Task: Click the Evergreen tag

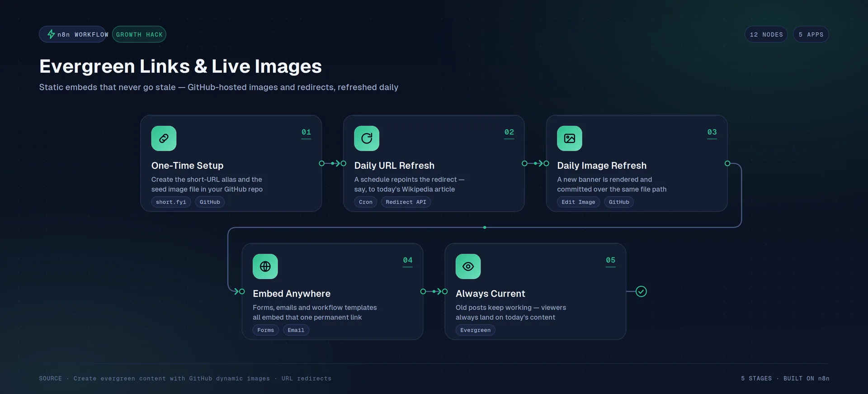Action: pyautogui.click(x=476, y=330)
